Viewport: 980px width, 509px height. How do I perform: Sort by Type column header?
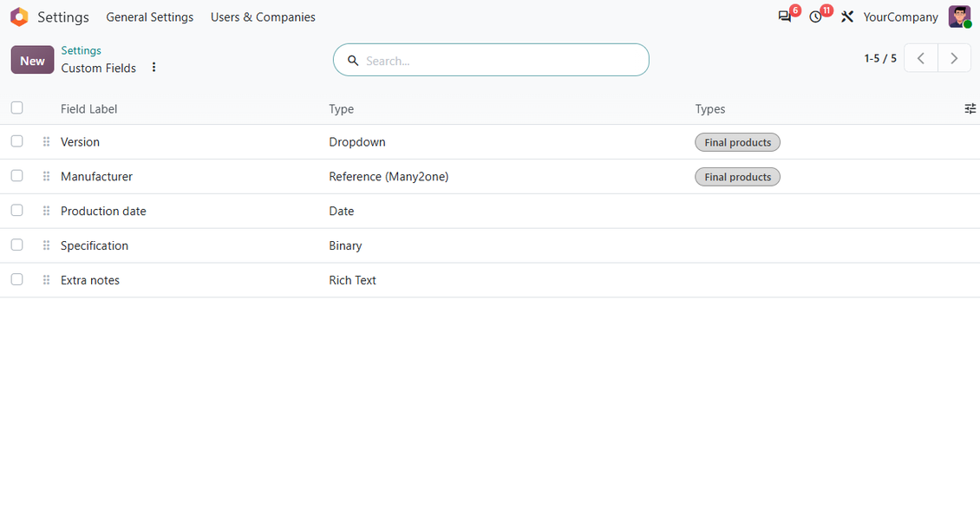(x=341, y=108)
